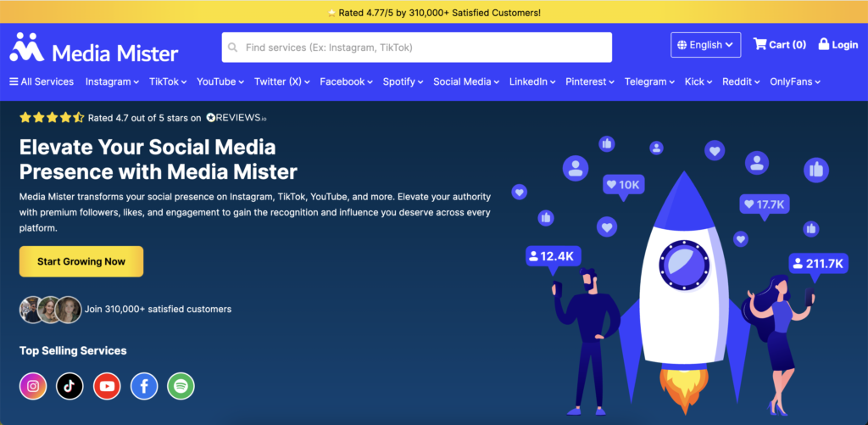Open the English language dropdown

705,45
